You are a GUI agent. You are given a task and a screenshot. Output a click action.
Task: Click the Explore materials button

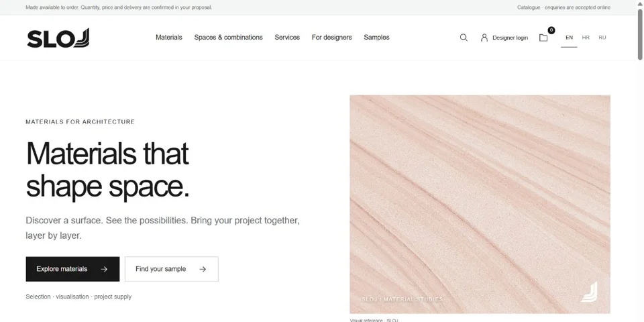tap(72, 269)
